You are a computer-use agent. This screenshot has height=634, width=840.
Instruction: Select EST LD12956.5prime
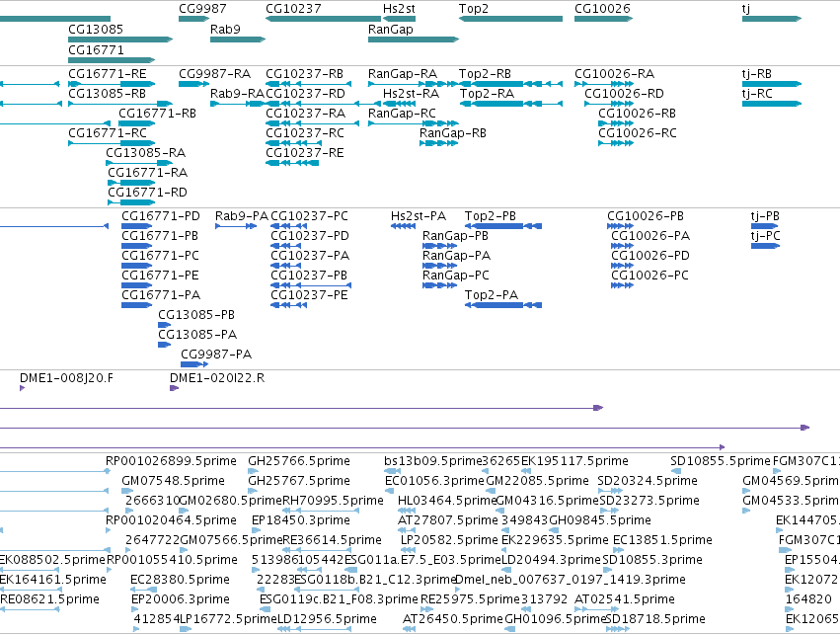(327, 619)
